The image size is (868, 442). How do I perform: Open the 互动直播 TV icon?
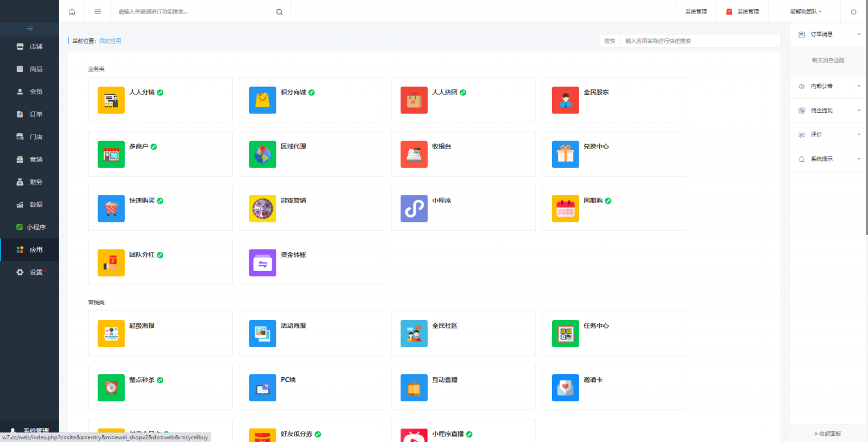click(x=414, y=388)
